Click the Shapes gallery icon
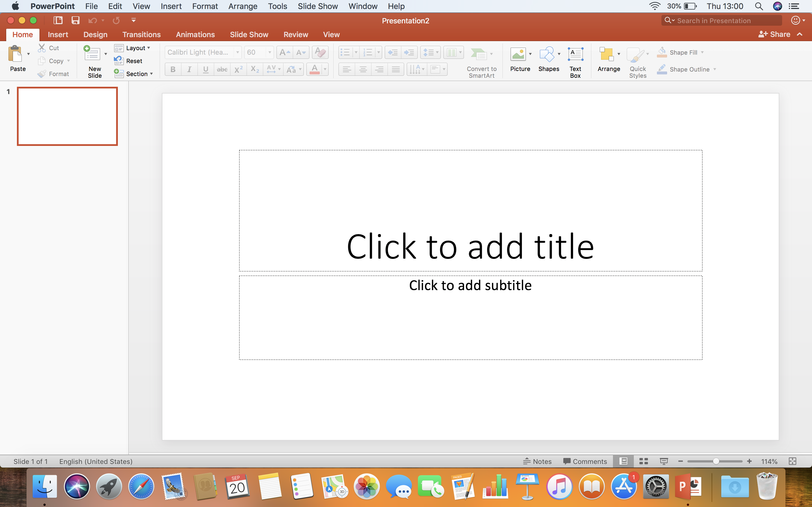812x507 pixels. pyautogui.click(x=547, y=54)
